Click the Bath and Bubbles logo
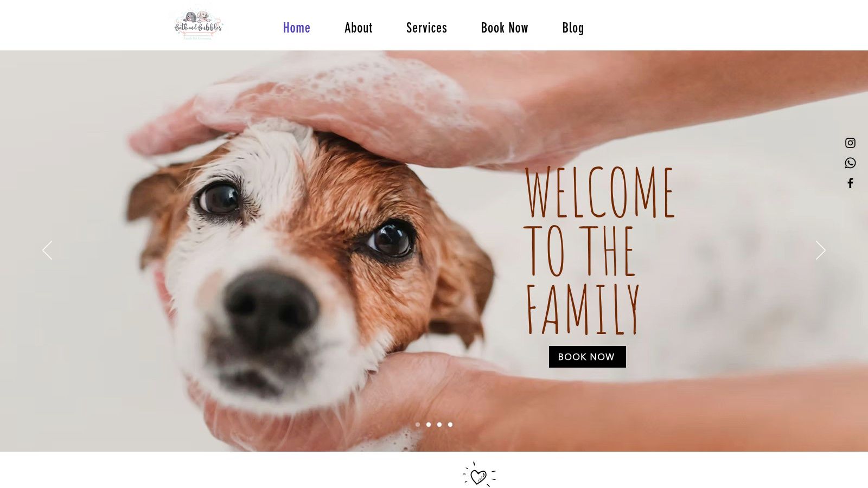Image resolution: width=868 pixels, height=488 pixels. coord(199,25)
